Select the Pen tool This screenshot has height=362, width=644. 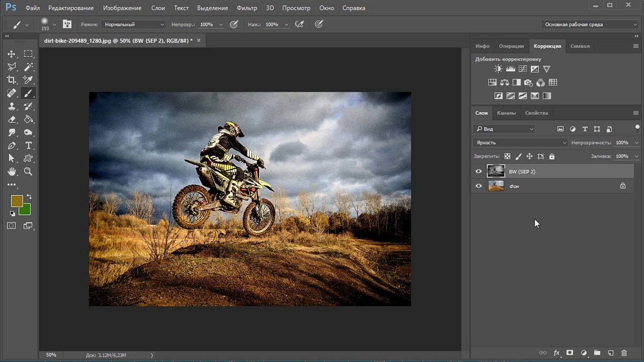tap(11, 146)
